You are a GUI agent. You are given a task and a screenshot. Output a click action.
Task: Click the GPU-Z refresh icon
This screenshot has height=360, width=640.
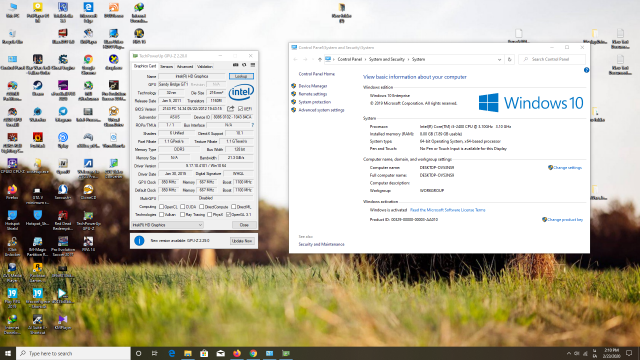(244, 65)
